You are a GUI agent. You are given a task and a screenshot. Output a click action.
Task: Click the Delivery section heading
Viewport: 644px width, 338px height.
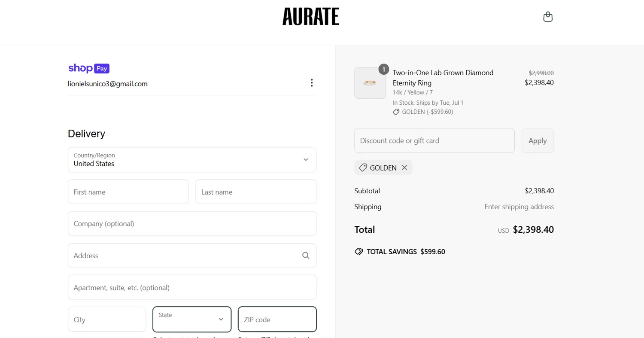86,134
